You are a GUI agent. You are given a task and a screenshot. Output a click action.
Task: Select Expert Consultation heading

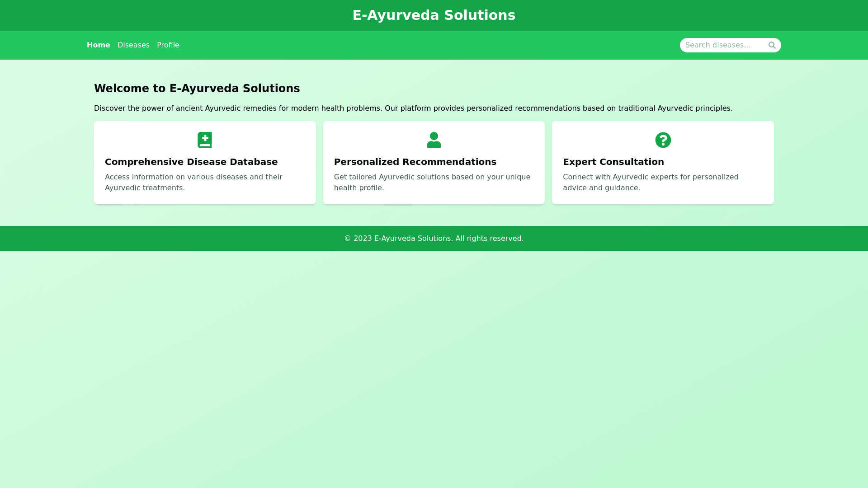click(x=613, y=162)
